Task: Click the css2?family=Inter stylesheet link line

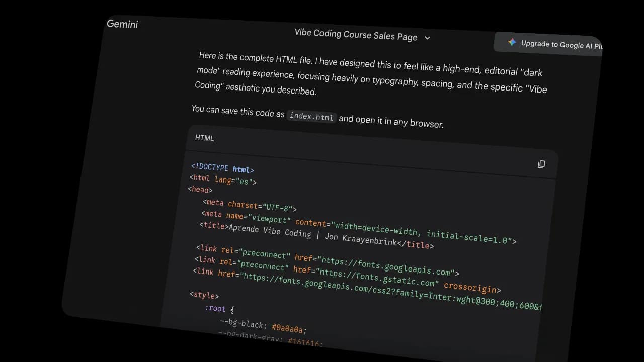Action: (367, 289)
